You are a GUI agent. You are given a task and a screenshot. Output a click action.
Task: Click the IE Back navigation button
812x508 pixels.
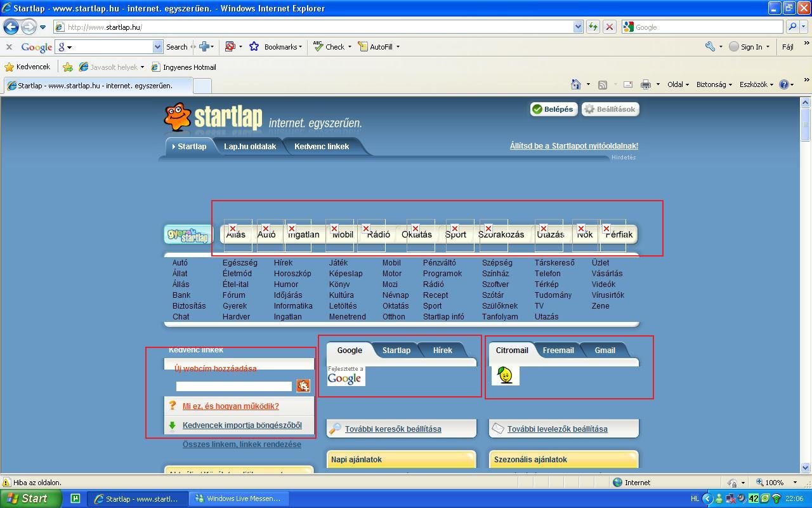click(x=11, y=27)
